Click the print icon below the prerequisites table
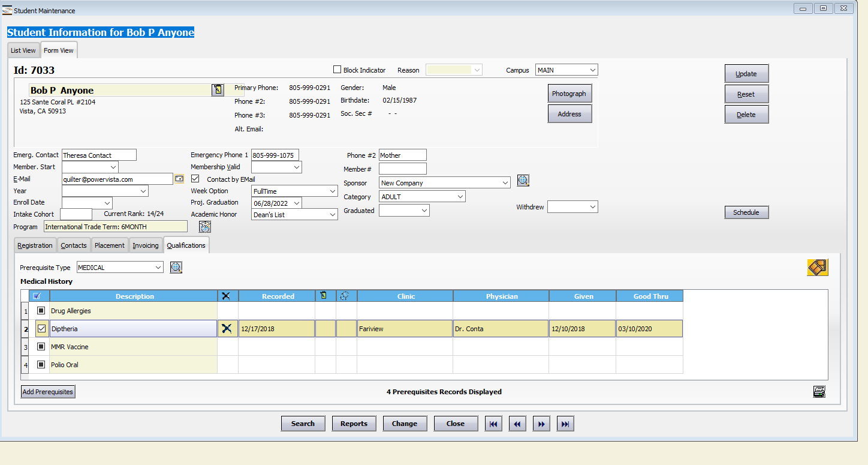868x465 pixels. [819, 392]
